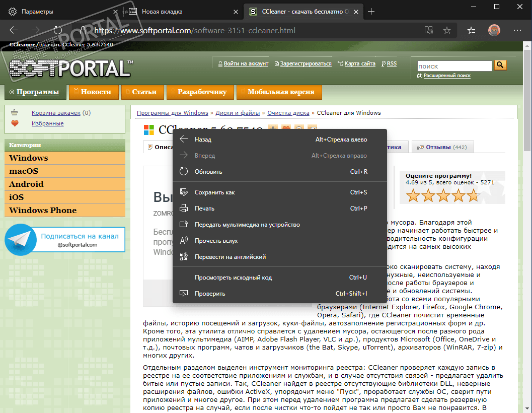Choose Печать in the context menu
The image size is (532, 413).
[x=280, y=208]
